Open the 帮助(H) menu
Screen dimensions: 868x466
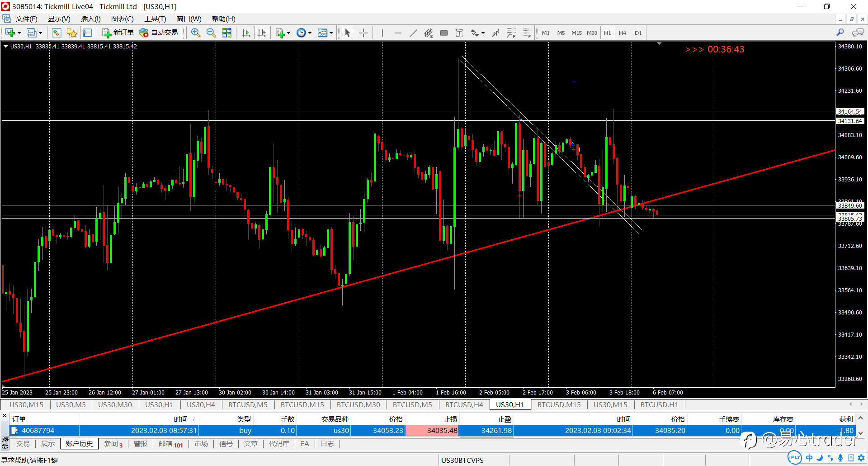point(223,19)
